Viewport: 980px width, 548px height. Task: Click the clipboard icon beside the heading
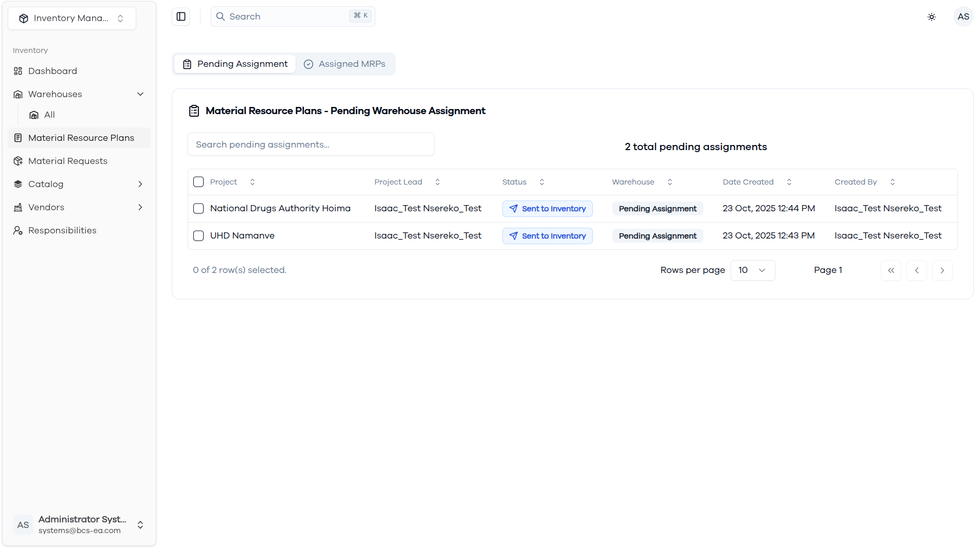click(x=194, y=111)
